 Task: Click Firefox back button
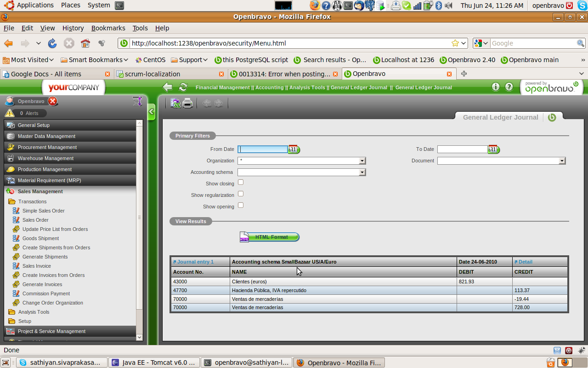pyautogui.click(x=9, y=43)
